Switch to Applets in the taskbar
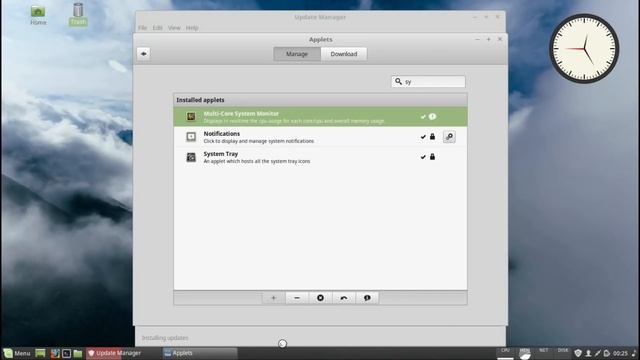 pos(200,353)
